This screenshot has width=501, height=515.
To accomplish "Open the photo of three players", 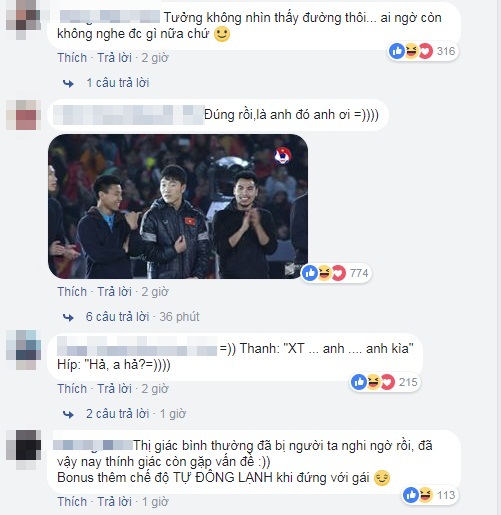I will coord(178,206).
